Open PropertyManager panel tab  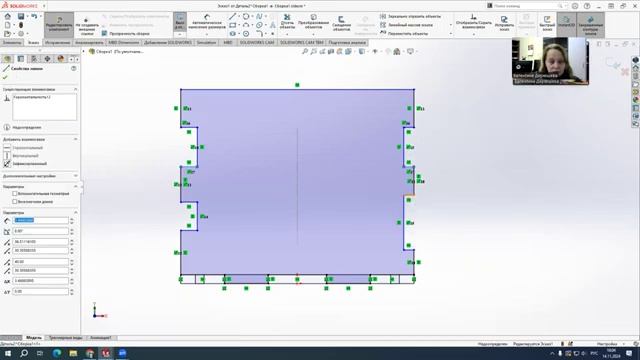pyautogui.click(x=21, y=59)
